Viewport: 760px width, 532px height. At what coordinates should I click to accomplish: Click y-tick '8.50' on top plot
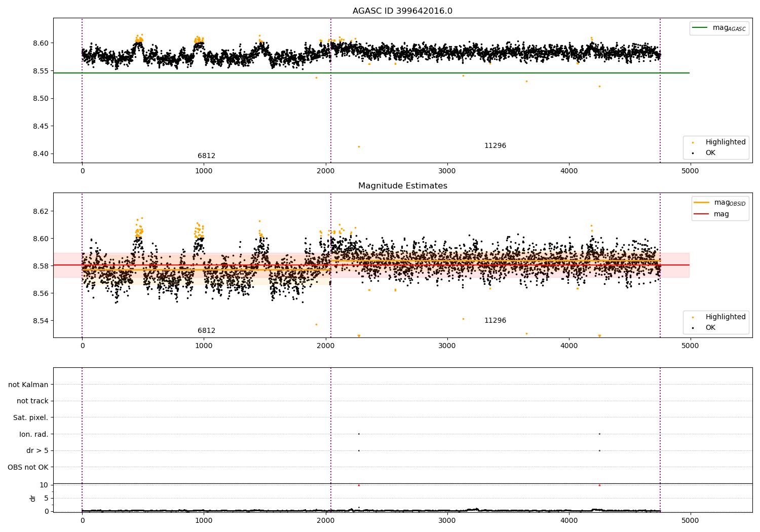tap(40, 98)
